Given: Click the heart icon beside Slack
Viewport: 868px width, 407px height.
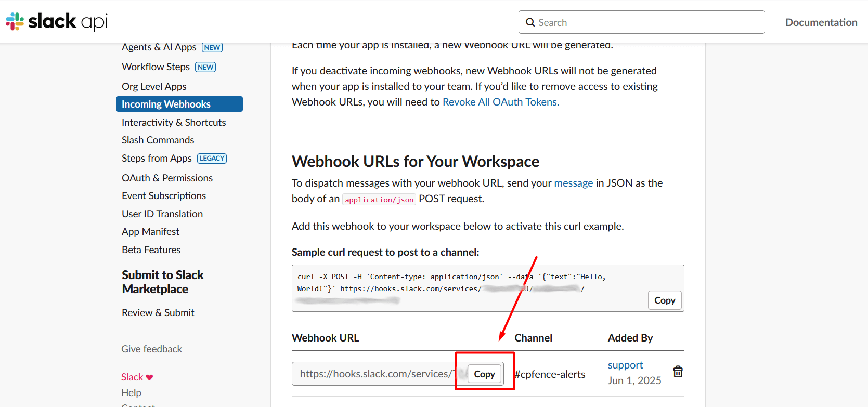Looking at the screenshot, I should point(150,377).
